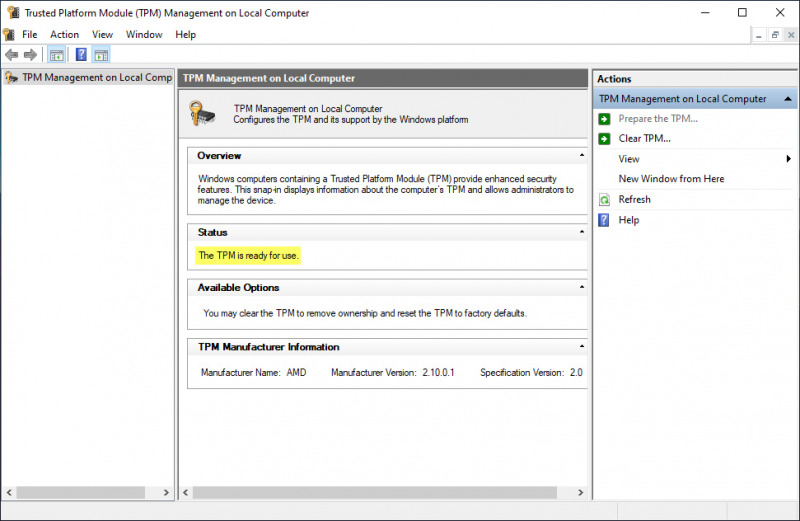This screenshot has height=521, width=800.
Task: Collapse the TPM Management actions group
Action: point(789,99)
